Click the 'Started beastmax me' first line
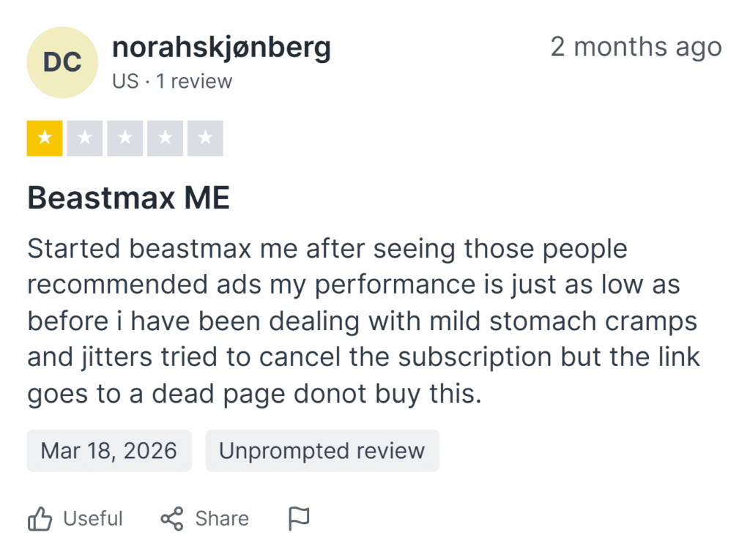 click(x=327, y=249)
